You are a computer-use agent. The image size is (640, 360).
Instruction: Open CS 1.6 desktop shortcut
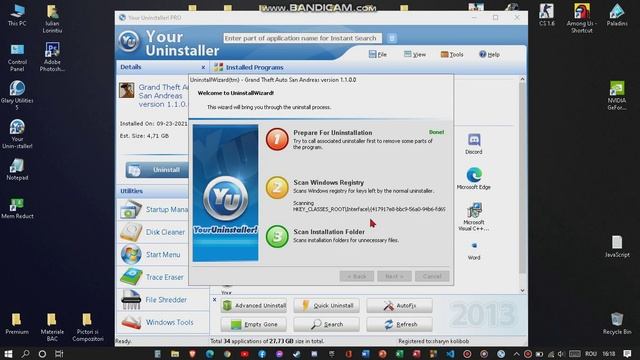pos(547,15)
